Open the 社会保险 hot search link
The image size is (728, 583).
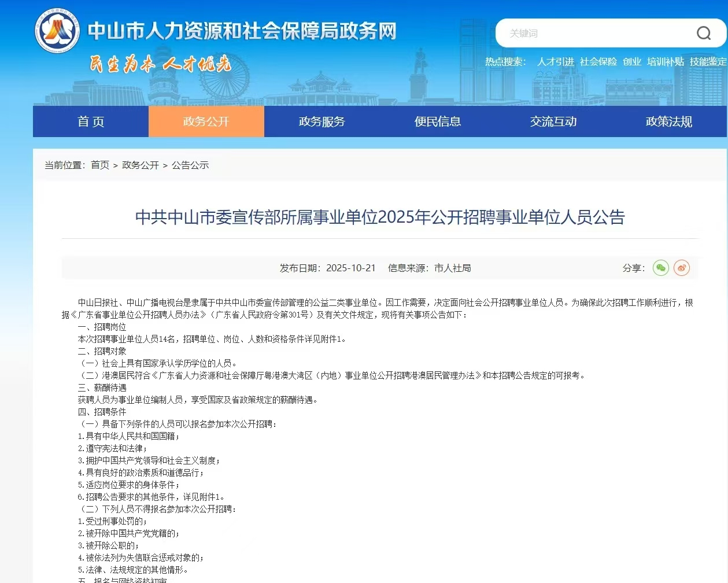coord(598,62)
